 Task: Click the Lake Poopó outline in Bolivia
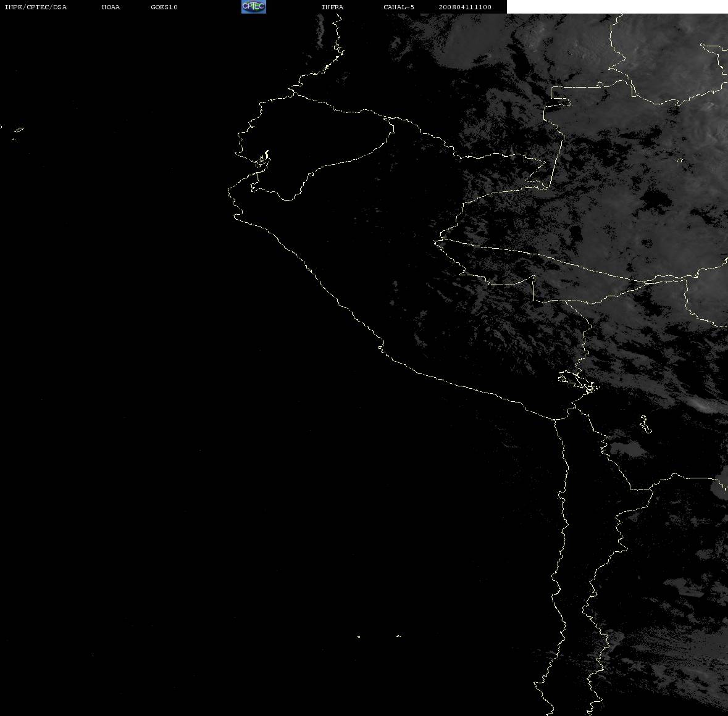coord(645,424)
